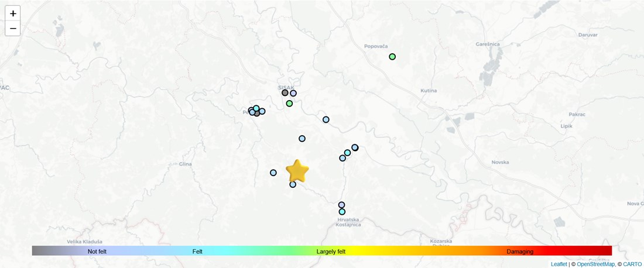644x268 pixels.
Task: Select the blue marker west of the star
Action: 273,173
